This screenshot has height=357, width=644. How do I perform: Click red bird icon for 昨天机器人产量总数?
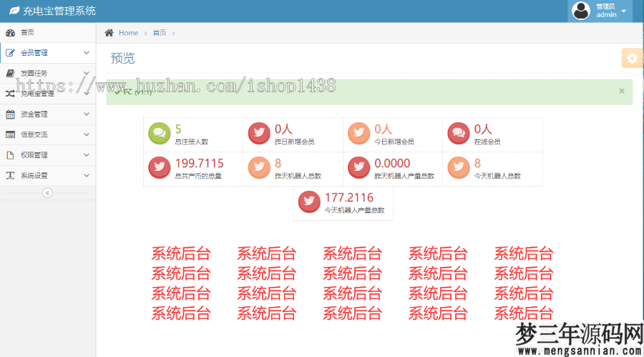coord(359,167)
